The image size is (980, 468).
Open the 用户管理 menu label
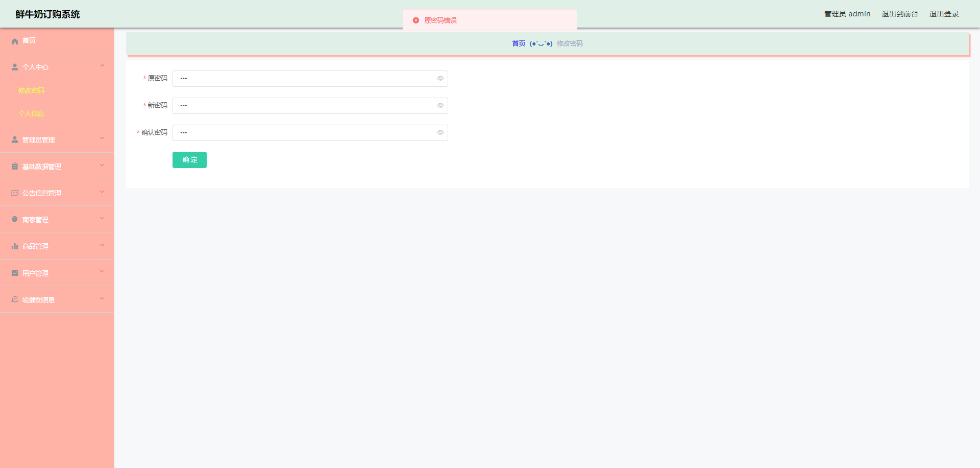tap(35, 273)
